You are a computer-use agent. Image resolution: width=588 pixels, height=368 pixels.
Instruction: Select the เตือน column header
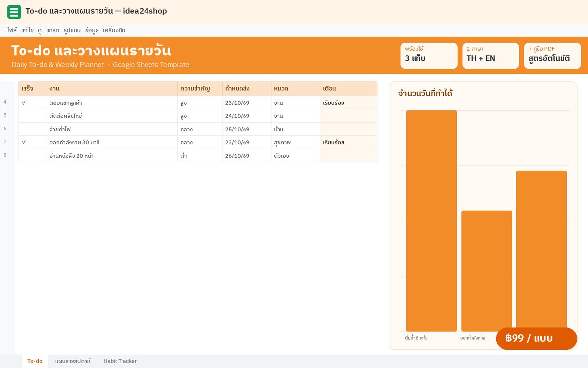(349, 89)
